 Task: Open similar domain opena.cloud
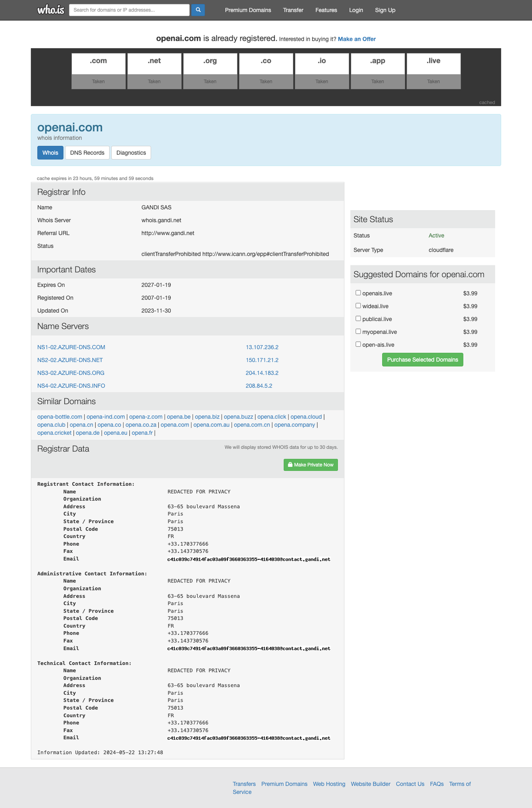point(306,417)
